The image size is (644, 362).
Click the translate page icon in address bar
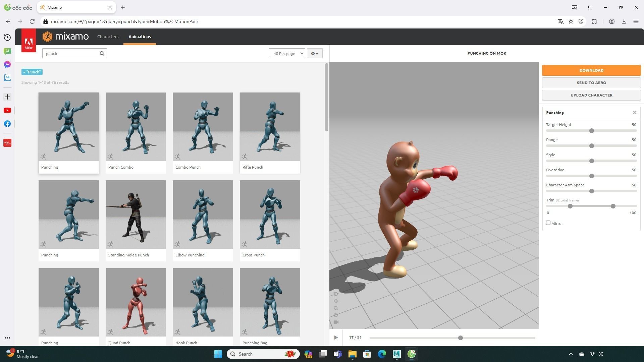[560, 21]
